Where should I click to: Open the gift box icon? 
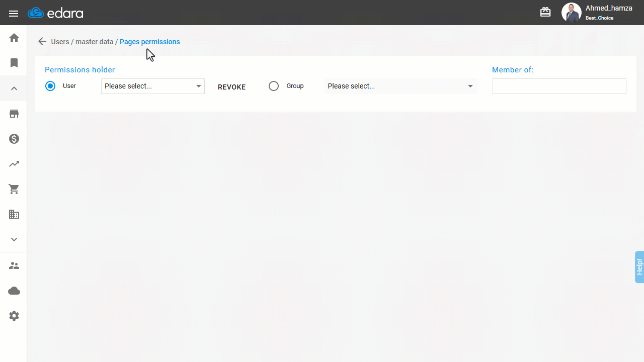click(545, 12)
